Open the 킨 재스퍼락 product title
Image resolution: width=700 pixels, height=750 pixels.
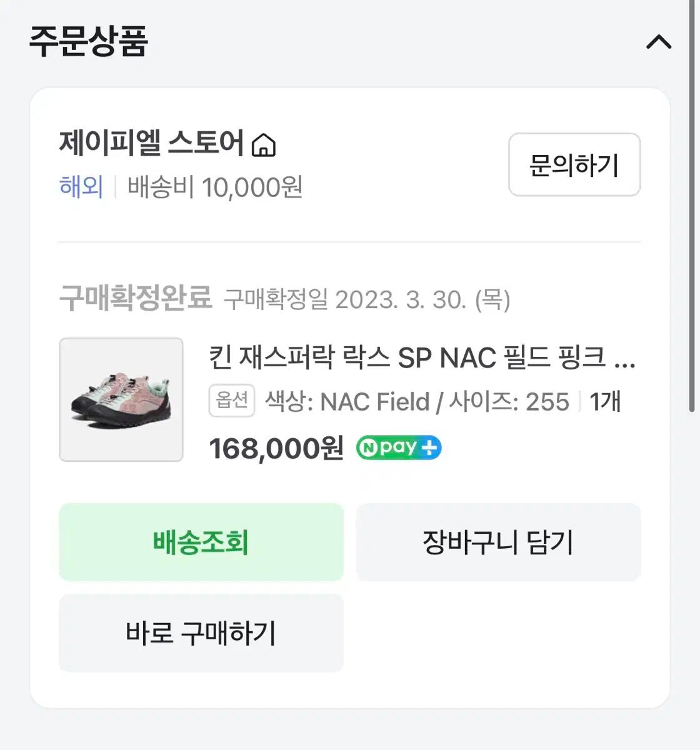point(422,358)
